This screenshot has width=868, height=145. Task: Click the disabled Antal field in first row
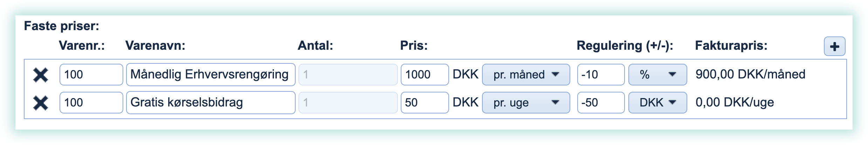pyautogui.click(x=348, y=75)
